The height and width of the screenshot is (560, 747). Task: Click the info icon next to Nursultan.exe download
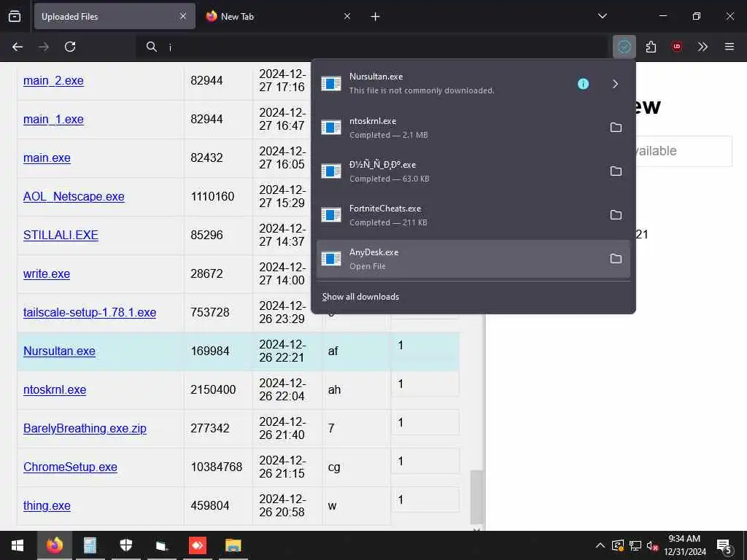point(583,84)
